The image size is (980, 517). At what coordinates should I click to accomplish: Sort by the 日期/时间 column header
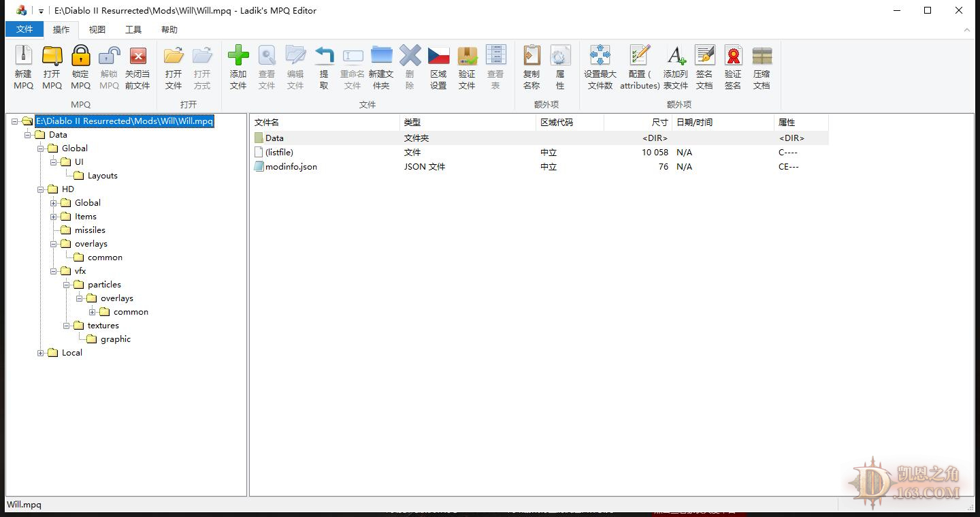point(723,123)
